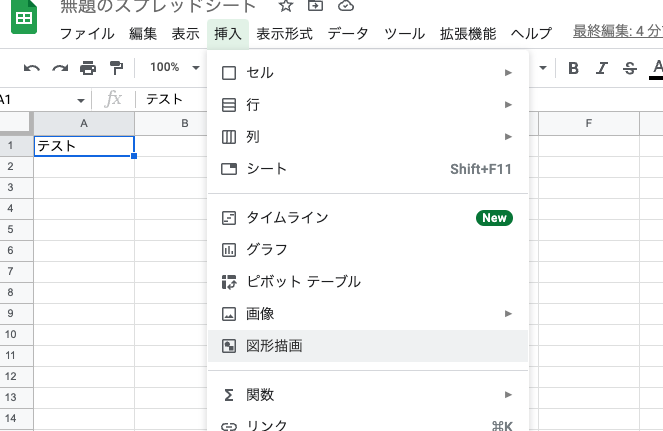Click the redo arrow icon
663x431 pixels.
tap(60, 68)
